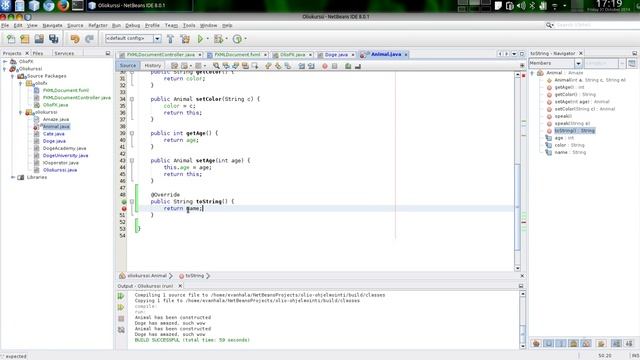Click the stop icon in Output panel
The width and height of the screenshot is (640, 360).
click(x=121, y=318)
